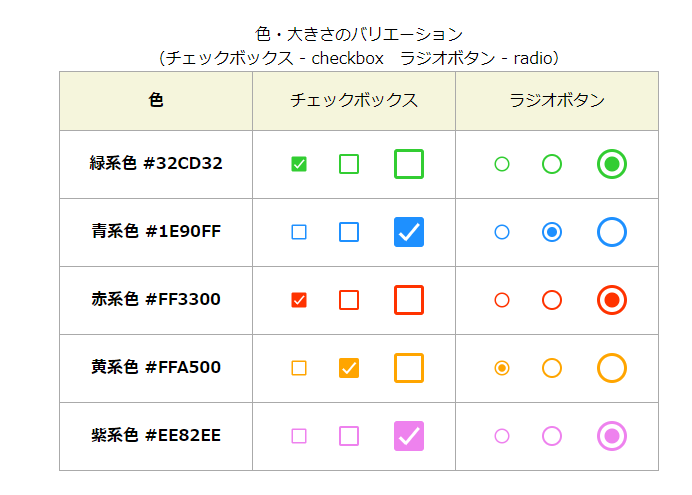This screenshot has height=495, width=692.
Task: Uncheck the small green checked checkbox
Action: coord(299,164)
